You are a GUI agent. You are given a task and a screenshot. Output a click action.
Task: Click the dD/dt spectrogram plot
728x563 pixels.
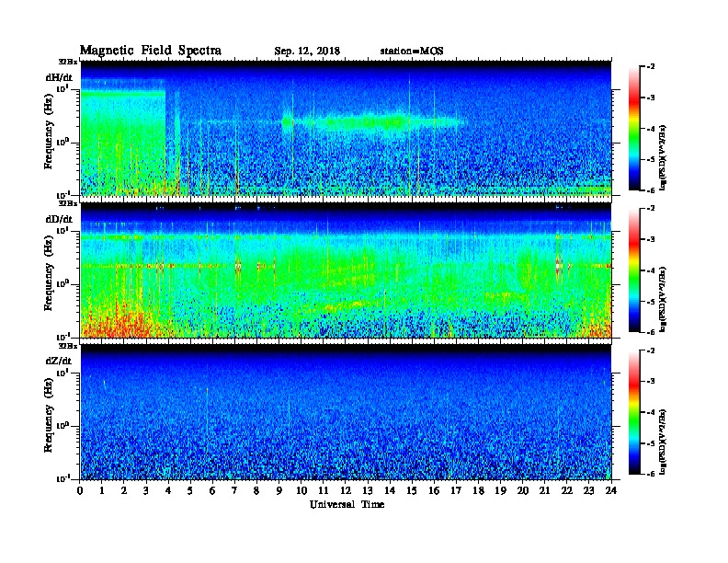click(x=346, y=270)
